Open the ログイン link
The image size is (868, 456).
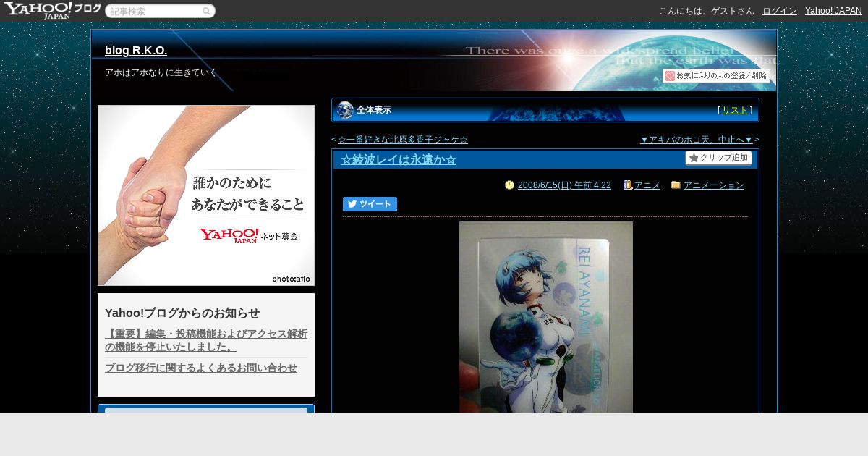tap(780, 11)
